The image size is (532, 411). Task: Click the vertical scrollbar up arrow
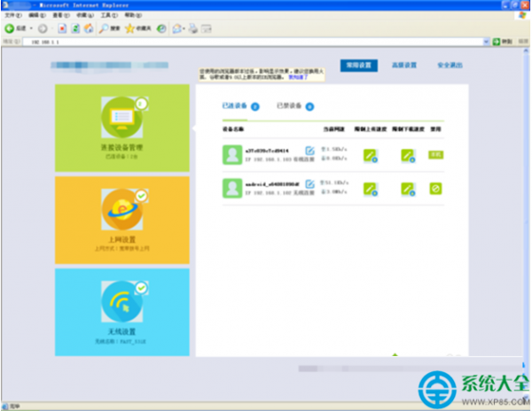coord(526,51)
